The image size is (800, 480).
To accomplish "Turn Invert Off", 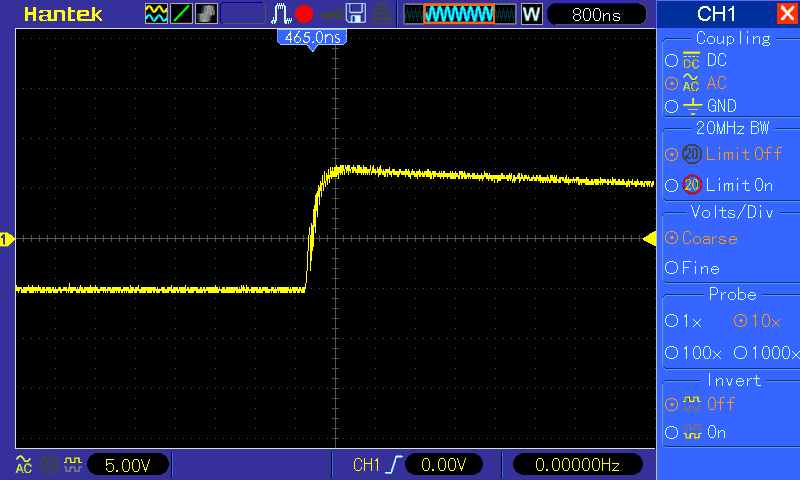I will click(700, 404).
